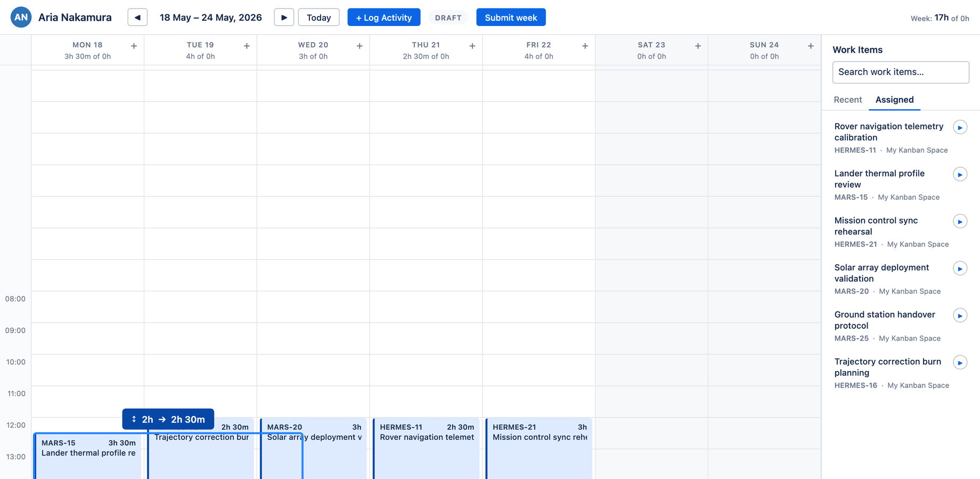Submit week timesheet
Screen dimensions: 980x479
pyautogui.click(x=511, y=18)
